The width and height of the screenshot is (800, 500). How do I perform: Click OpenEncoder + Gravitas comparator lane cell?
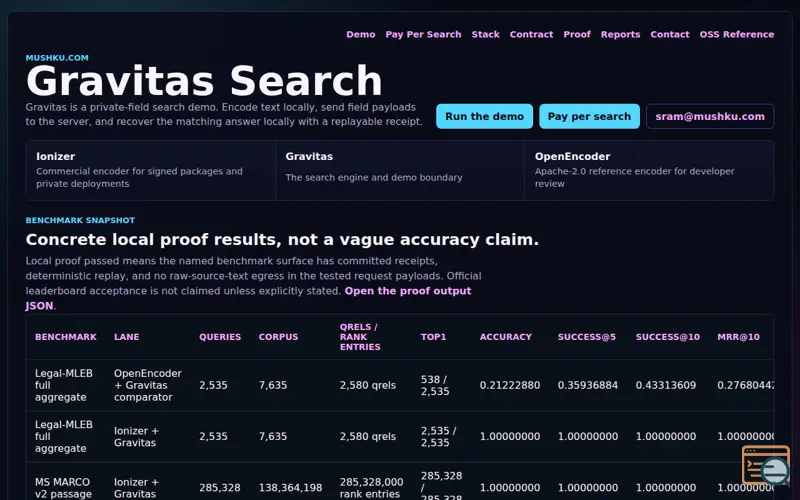click(x=147, y=385)
